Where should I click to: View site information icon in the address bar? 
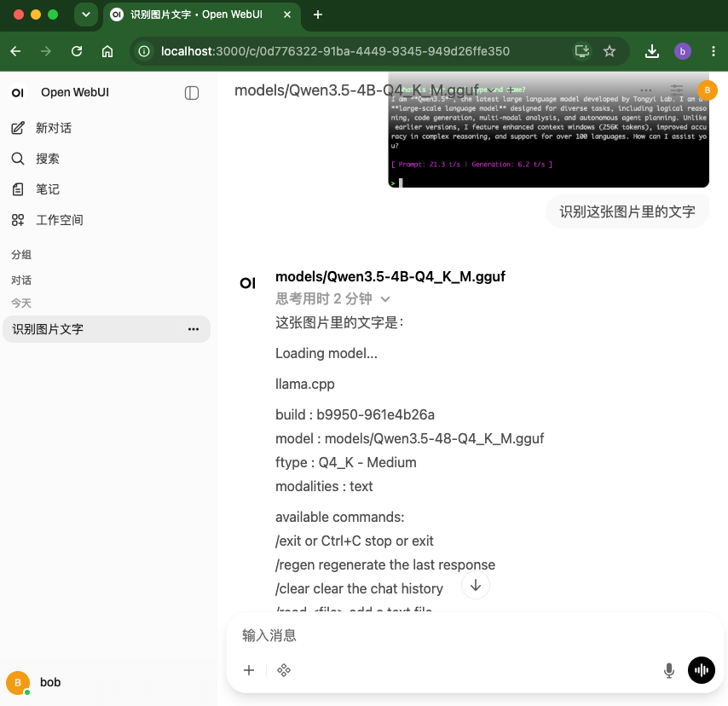pos(144,51)
